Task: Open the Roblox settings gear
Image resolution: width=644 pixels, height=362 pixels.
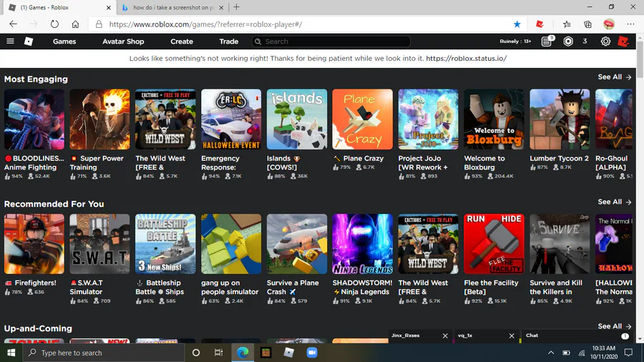Action: pyautogui.click(x=605, y=41)
